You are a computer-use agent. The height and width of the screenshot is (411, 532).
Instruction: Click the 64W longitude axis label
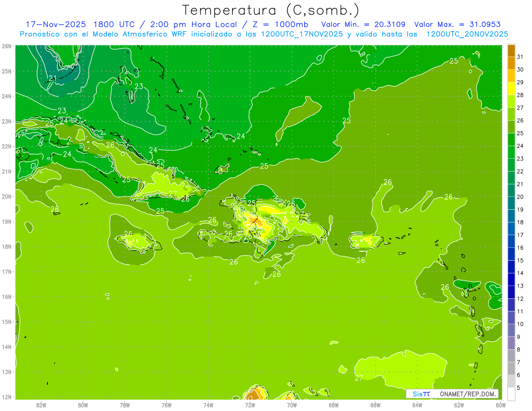pos(417,405)
